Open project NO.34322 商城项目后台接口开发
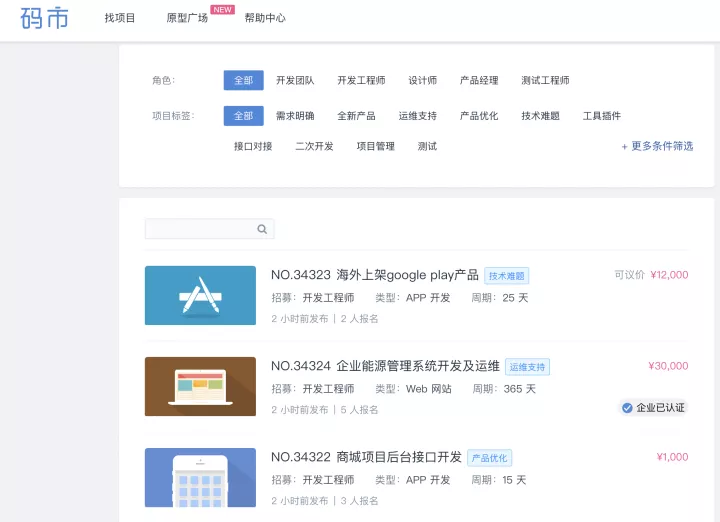Viewport: 720px width, 522px height. click(366, 457)
